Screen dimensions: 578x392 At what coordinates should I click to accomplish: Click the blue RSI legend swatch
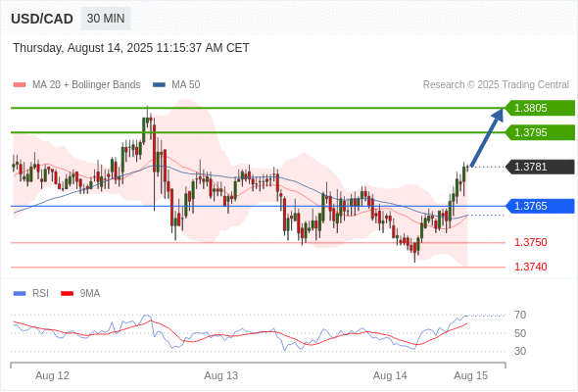20,294
